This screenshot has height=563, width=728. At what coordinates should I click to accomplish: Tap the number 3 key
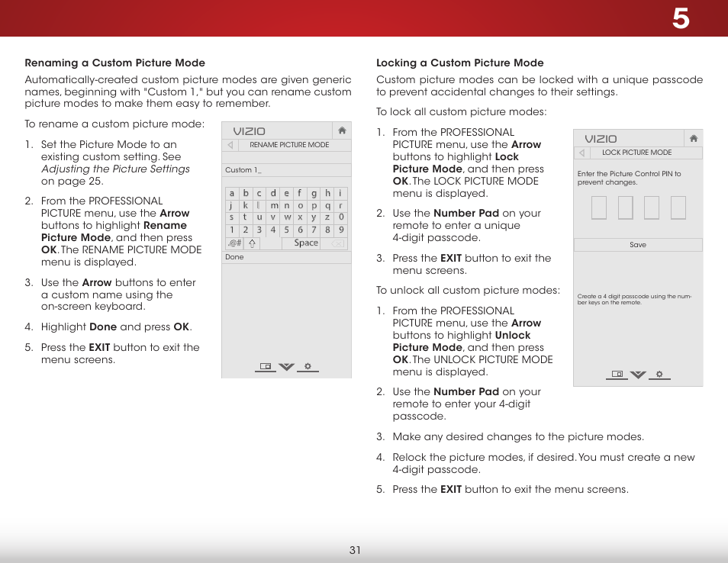[259, 230]
